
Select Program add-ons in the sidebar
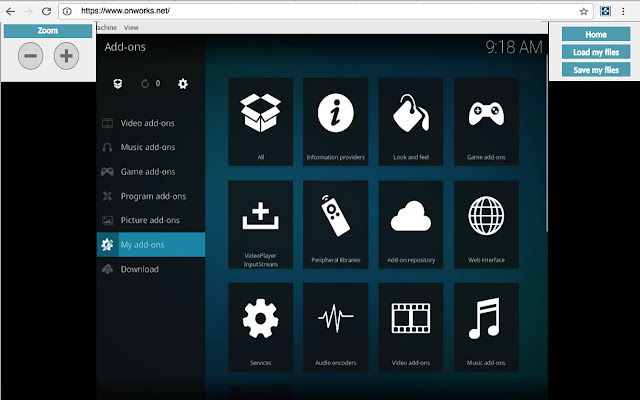pyautogui.click(x=151, y=196)
